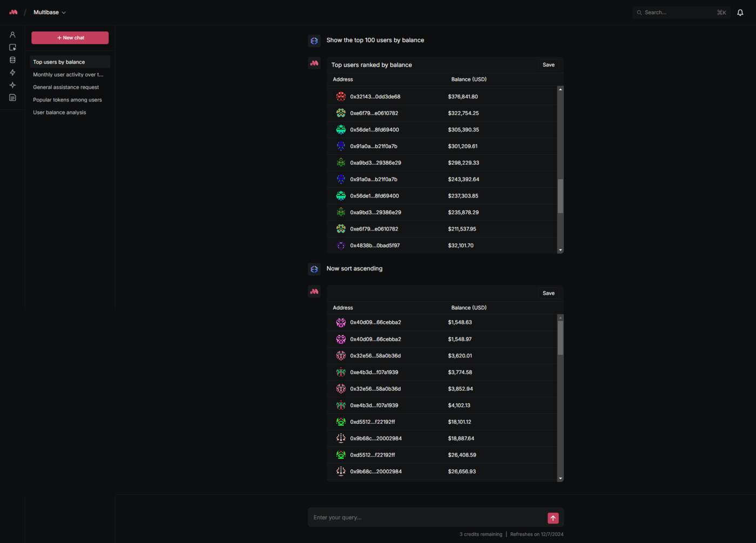The image size is (756, 543).
Task: Open the document sidebar icon
Action: click(12, 98)
